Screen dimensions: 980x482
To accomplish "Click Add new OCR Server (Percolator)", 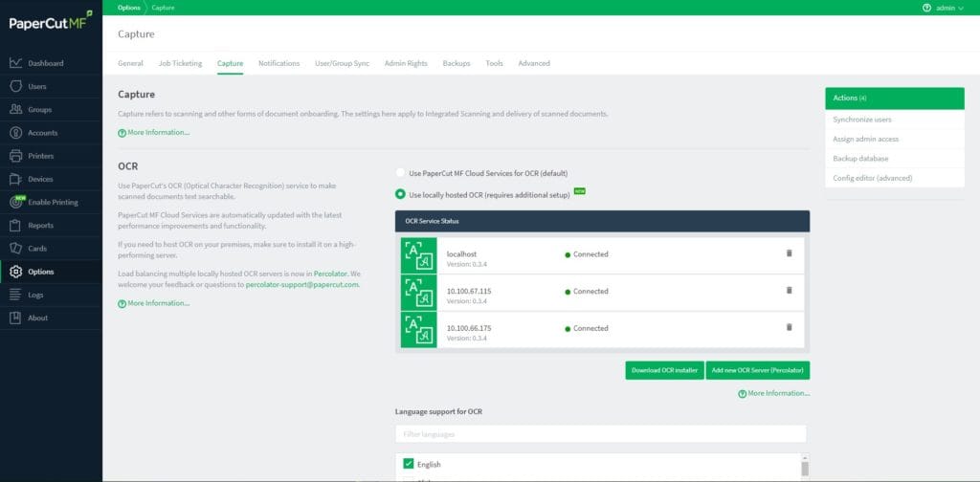I will pos(758,370).
